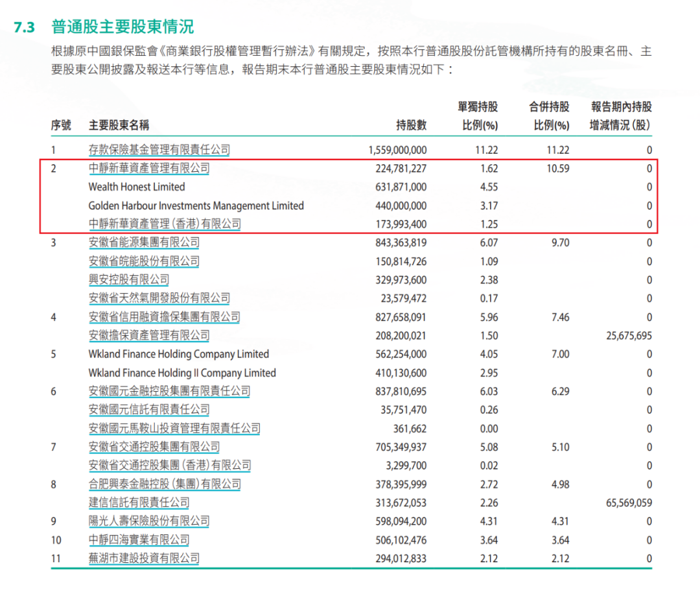Screen dimensions: 700x594
Task: Click share count 378,395,999
Action: 401,484
